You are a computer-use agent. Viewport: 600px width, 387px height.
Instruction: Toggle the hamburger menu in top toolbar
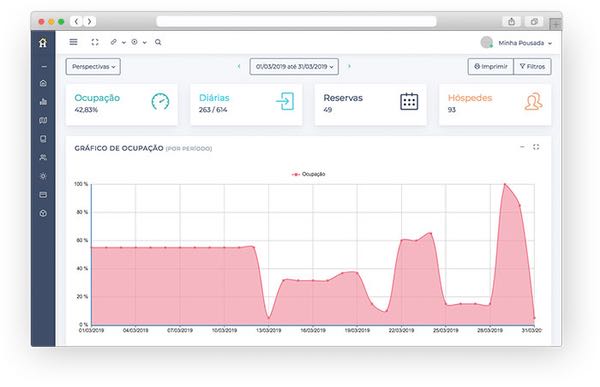[73, 42]
